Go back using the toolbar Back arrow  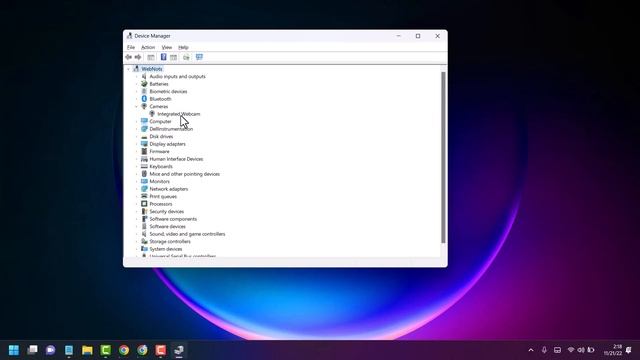pyautogui.click(x=129, y=57)
